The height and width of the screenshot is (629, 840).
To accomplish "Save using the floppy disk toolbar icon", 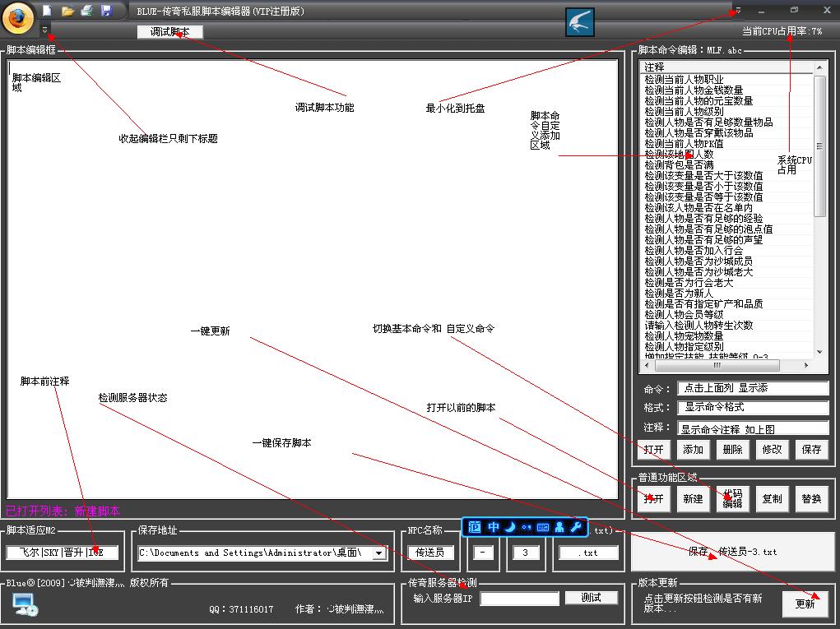I will [x=107, y=10].
